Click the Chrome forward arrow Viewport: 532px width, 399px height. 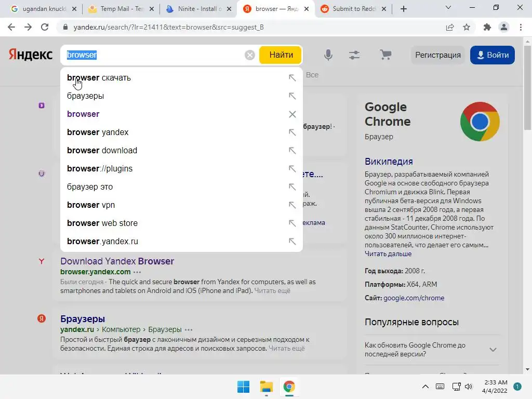point(28,27)
